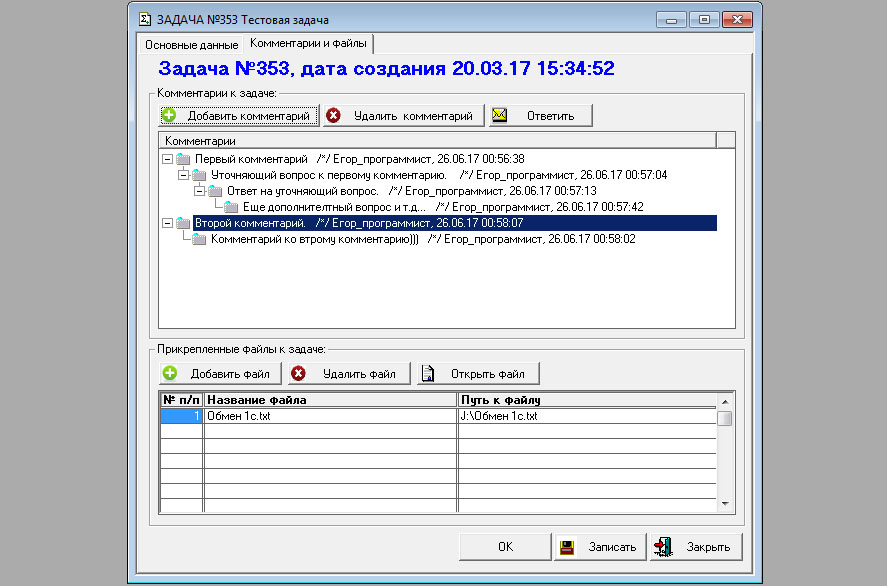Collapse the Уточняющий вопрос tree node
887x586 pixels.
tap(182, 175)
